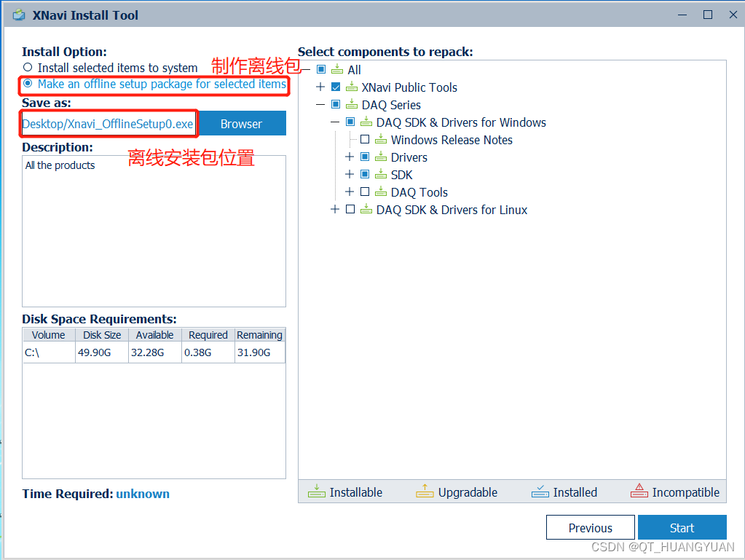Click the Volume column header
Viewport: 745px width, 560px height.
coord(49,335)
